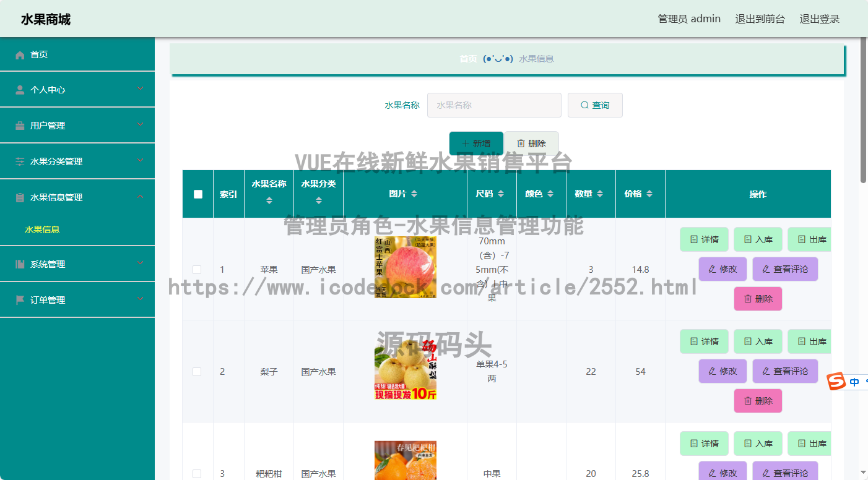Expand the 系统管理 menu chevron
This screenshot has height=480, width=868.
pyautogui.click(x=141, y=264)
